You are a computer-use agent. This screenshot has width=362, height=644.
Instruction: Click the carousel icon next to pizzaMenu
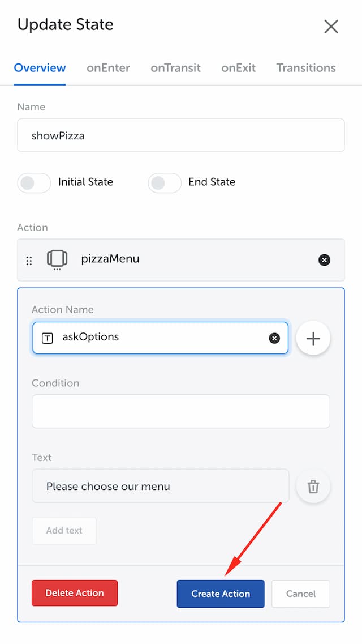(x=57, y=259)
